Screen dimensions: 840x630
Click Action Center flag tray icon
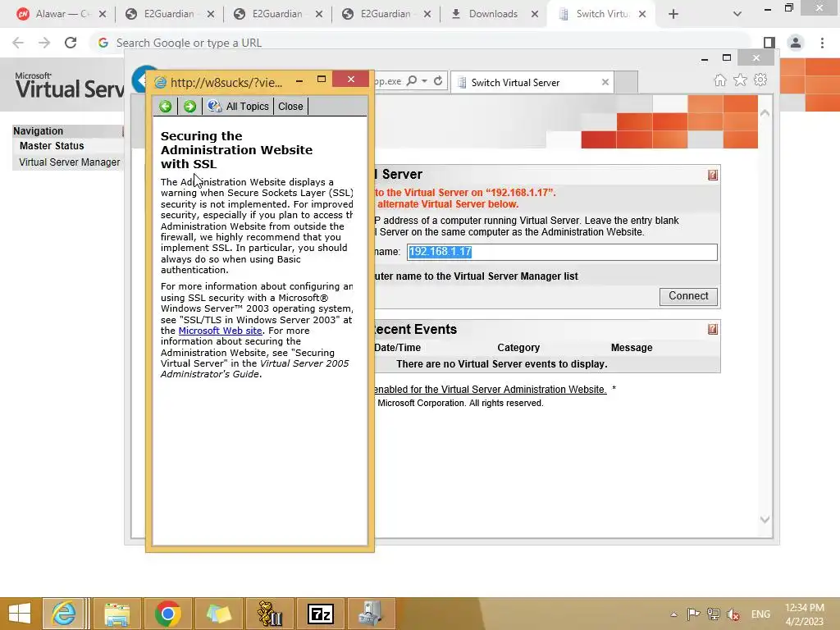coord(693,614)
